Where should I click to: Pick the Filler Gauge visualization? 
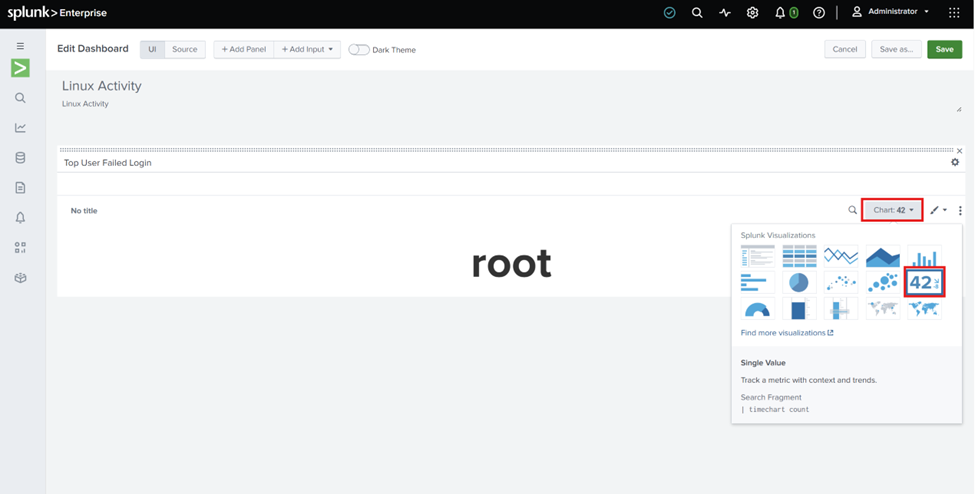[799, 309]
